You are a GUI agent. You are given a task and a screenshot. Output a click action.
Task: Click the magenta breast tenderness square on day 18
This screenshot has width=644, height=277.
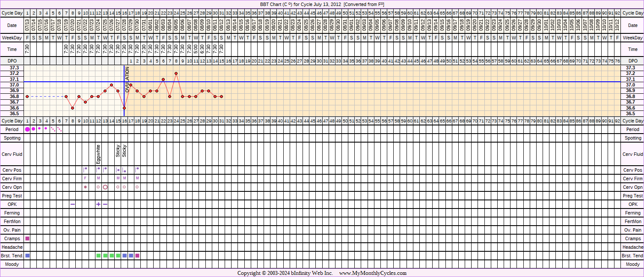(137, 256)
